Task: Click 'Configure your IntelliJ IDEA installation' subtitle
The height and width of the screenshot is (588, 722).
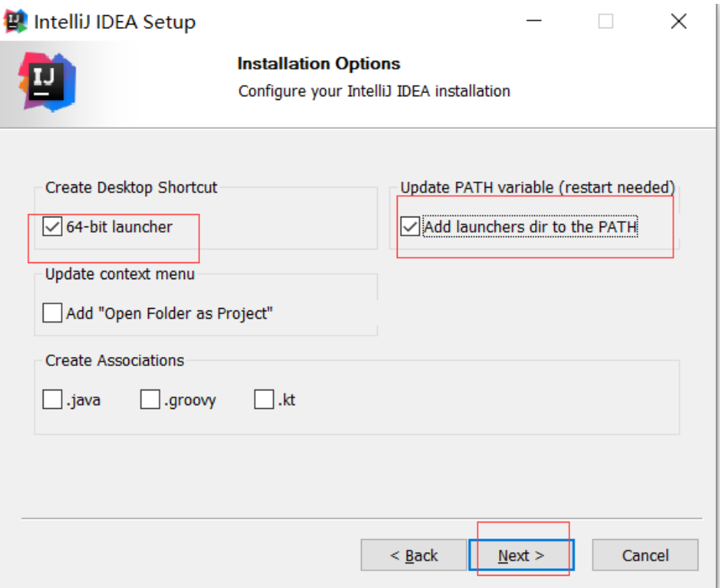Action: 374,91
